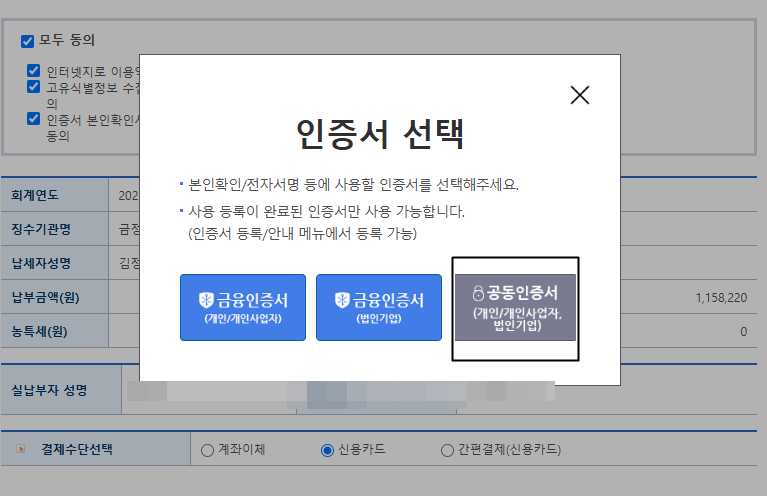Click the 결제수단선택 label

tap(77, 449)
